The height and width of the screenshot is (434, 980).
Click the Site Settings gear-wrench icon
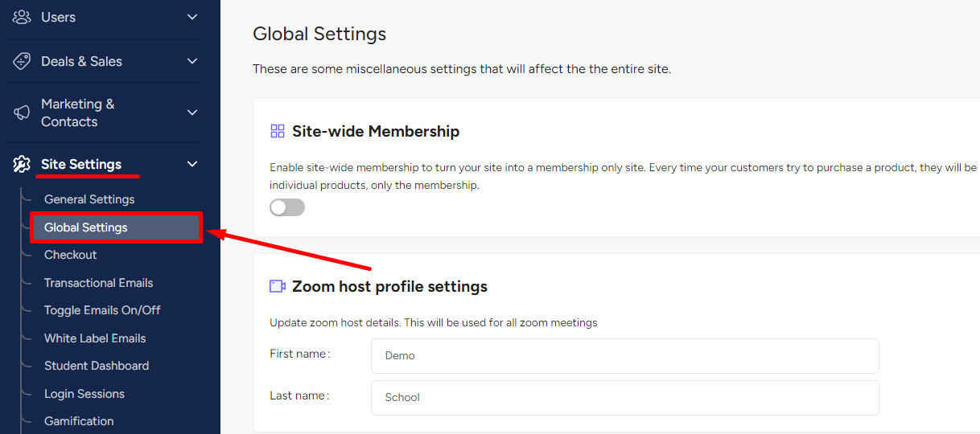22,164
